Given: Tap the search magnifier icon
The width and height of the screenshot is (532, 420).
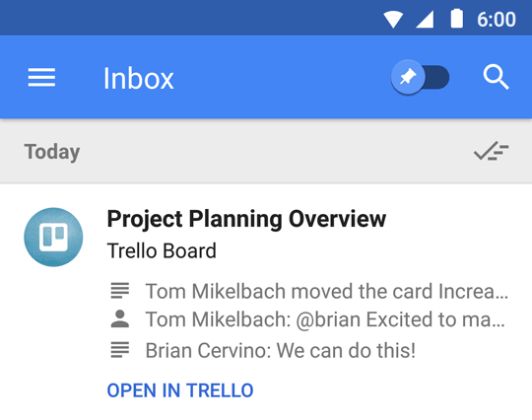Looking at the screenshot, I should tap(496, 77).
